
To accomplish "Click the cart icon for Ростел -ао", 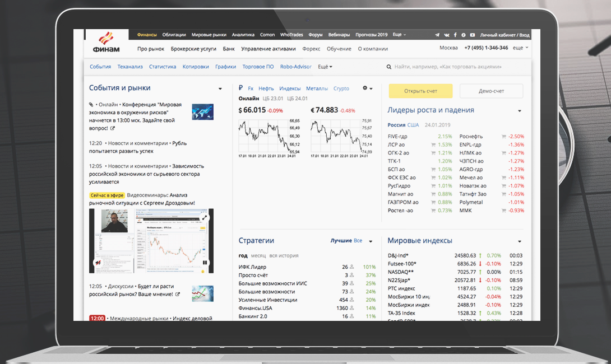I will pos(433,211).
